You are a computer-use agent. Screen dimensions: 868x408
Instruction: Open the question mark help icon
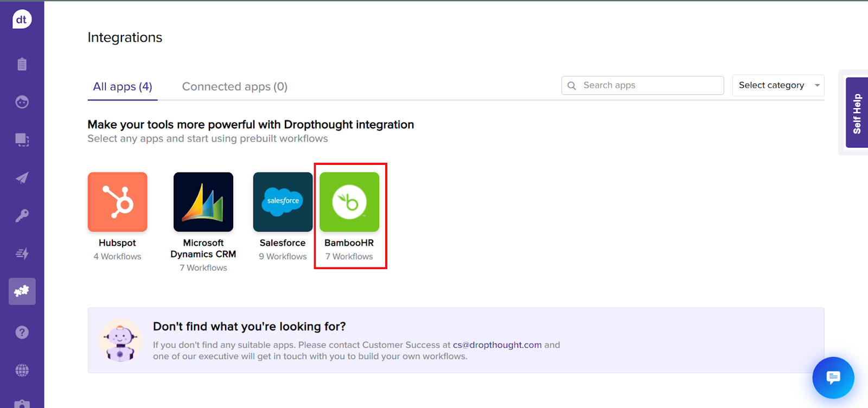pyautogui.click(x=22, y=332)
